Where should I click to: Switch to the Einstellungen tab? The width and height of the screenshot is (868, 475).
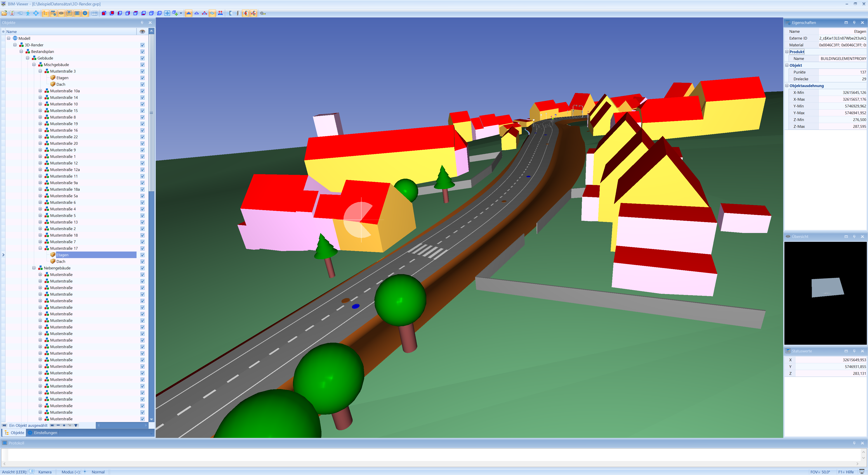[42, 432]
